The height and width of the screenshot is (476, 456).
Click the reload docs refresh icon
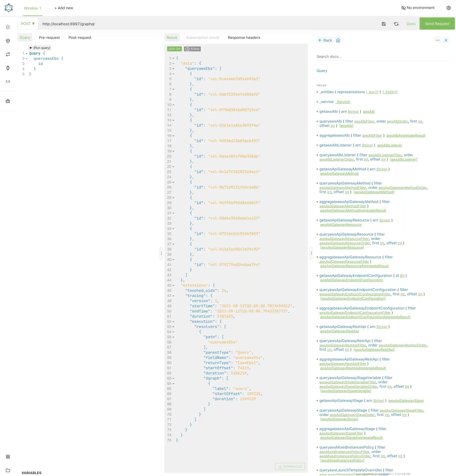coord(396,24)
